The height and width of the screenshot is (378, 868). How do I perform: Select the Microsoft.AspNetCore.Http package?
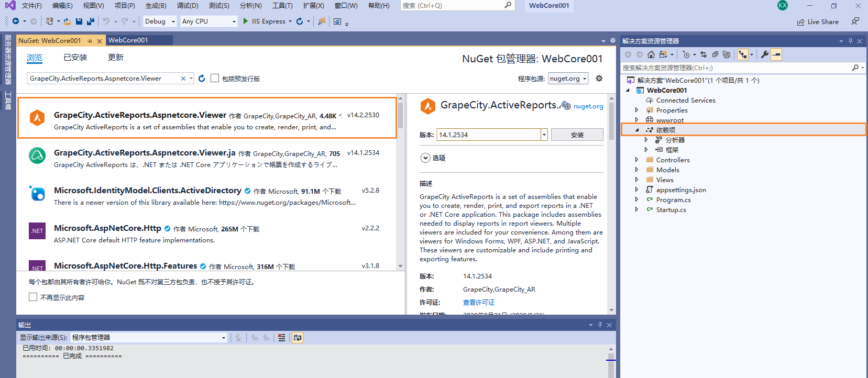(207, 234)
